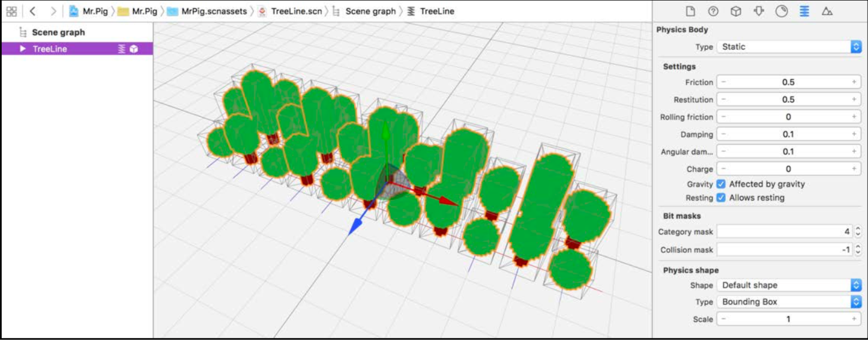The image size is (868, 340).
Task: Open the Attributes inspector icon
Action: pos(759,11)
